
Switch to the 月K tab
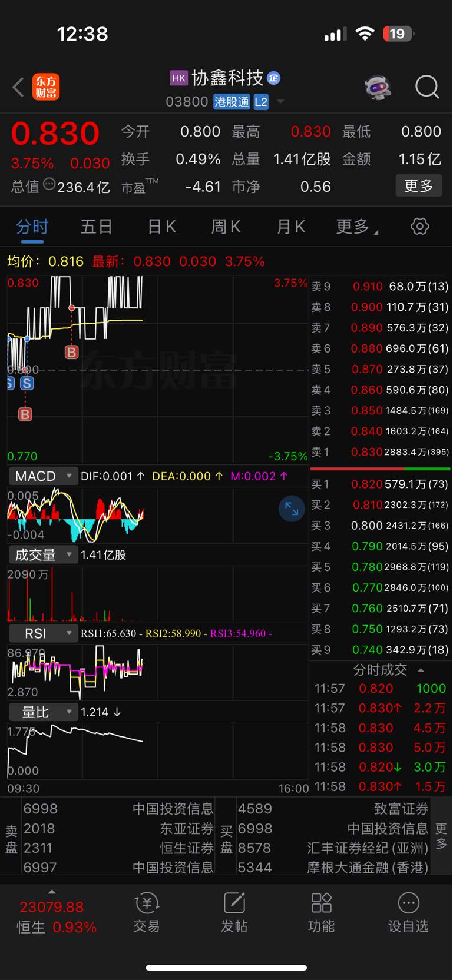pos(291,227)
